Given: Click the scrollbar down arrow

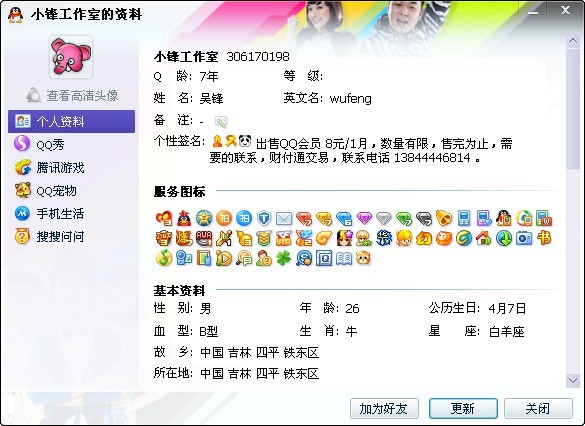Looking at the screenshot, I should click(573, 380).
